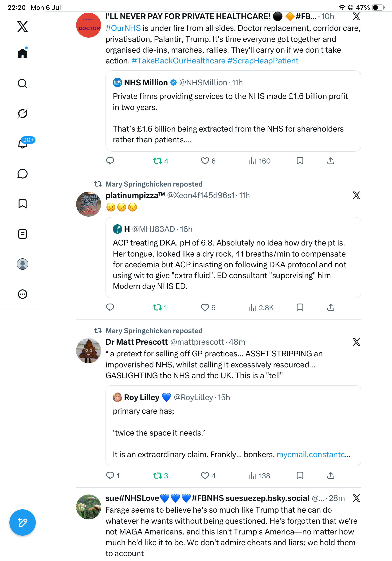The image size is (392, 561).
Task: Open the profile avatar in sidebar
Action: [23, 264]
